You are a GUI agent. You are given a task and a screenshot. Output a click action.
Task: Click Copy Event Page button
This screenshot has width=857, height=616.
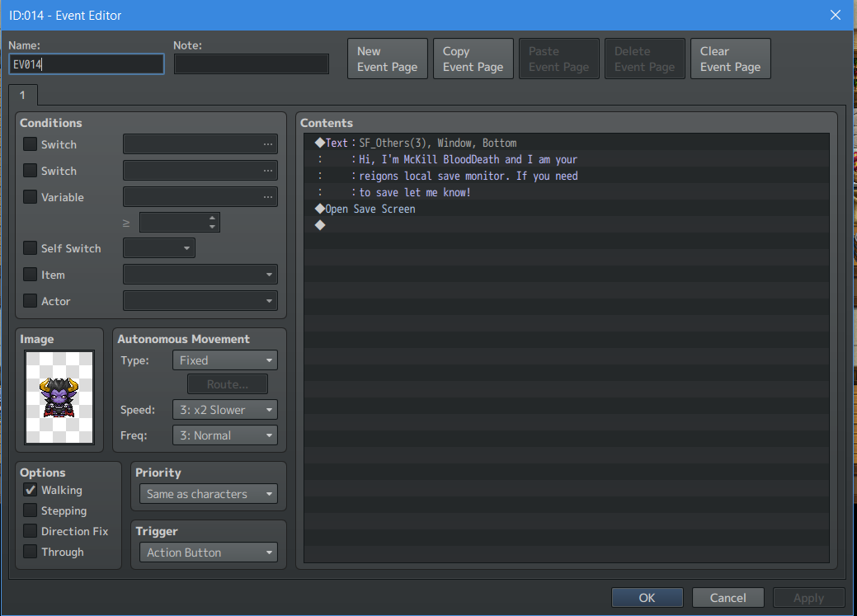tap(473, 59)
